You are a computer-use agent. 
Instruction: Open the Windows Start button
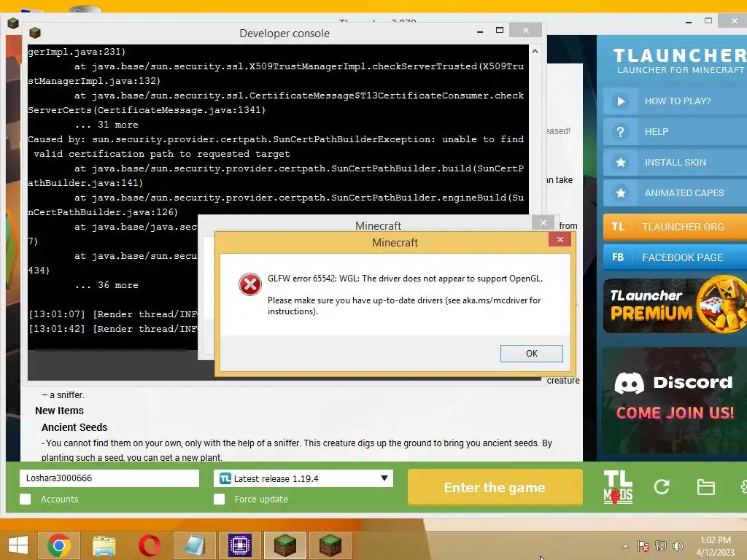[18, 545]
